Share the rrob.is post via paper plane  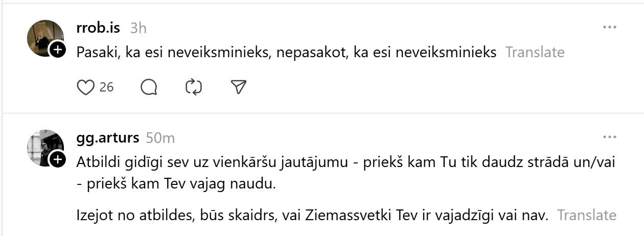coord(239,87)
